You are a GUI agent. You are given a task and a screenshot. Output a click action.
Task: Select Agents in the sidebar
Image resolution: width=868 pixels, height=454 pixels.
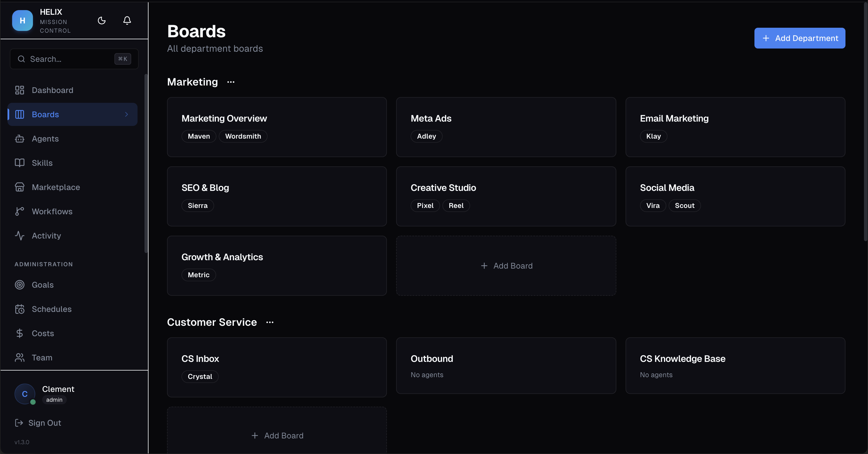pos(45,138)
